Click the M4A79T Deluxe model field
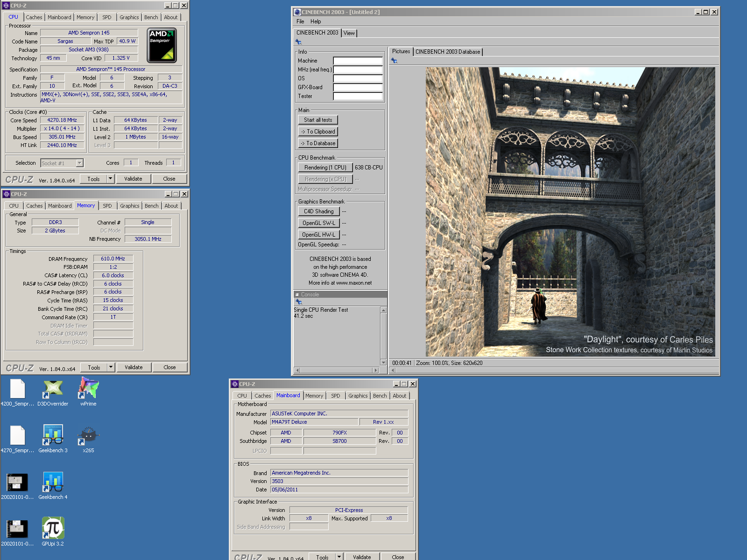The image size is (747, 560). 314,422
